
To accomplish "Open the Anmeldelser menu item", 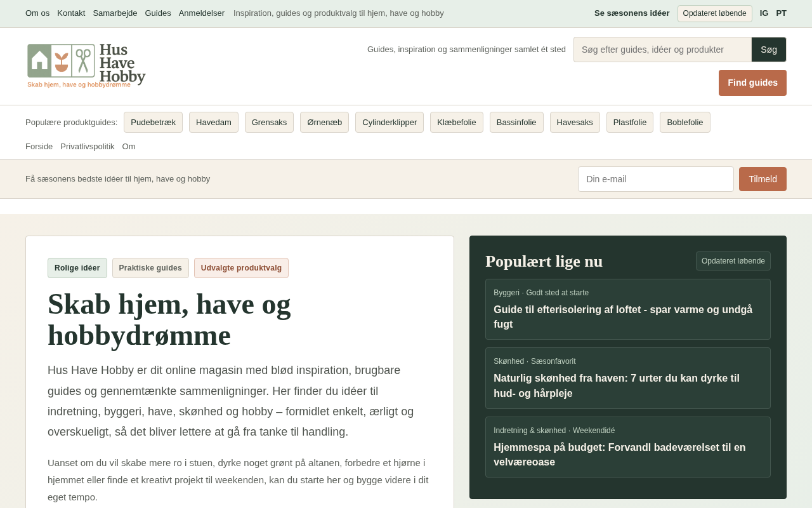I will [x=202, y=13].
